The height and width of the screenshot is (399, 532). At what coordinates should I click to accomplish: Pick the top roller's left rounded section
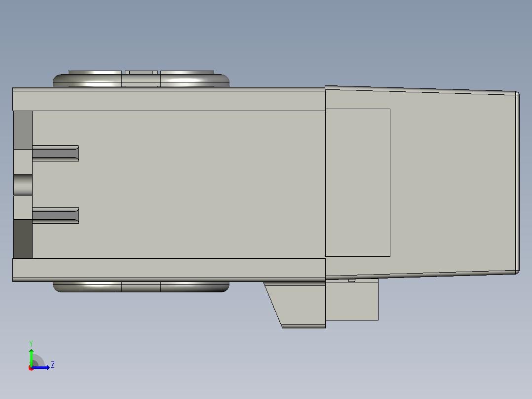tap(87, 80)
